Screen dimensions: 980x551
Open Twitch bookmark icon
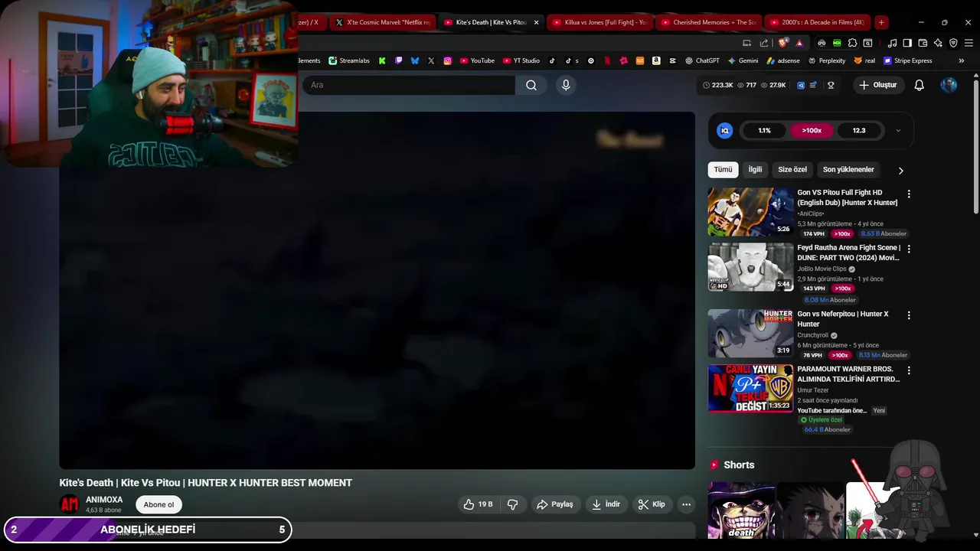point(398,60)
